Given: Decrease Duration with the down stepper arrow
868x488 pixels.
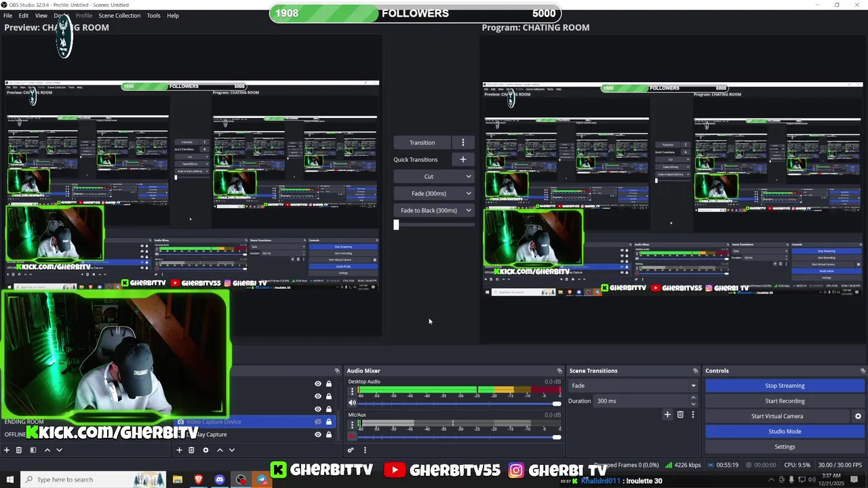Looking at the screenshot, I should pos(693,403).
